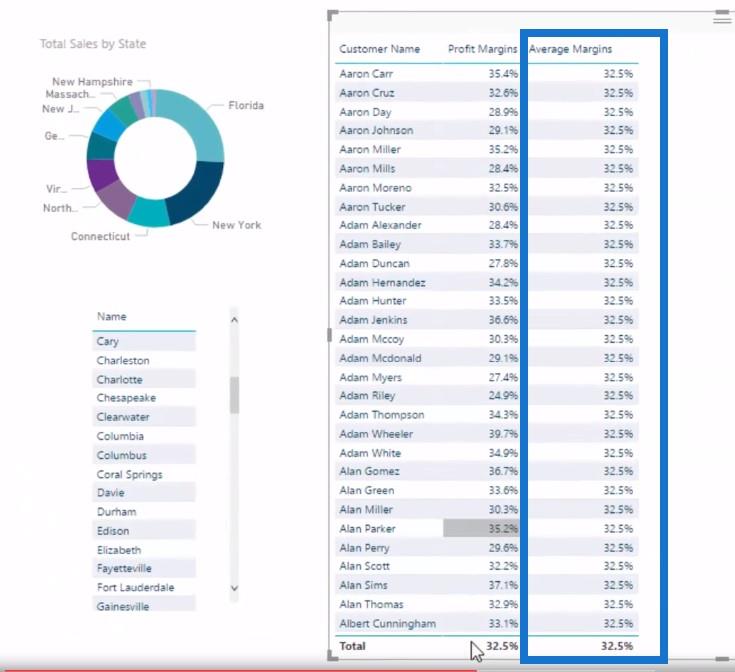Click the Florida chart label

click(x=246, y=105)
